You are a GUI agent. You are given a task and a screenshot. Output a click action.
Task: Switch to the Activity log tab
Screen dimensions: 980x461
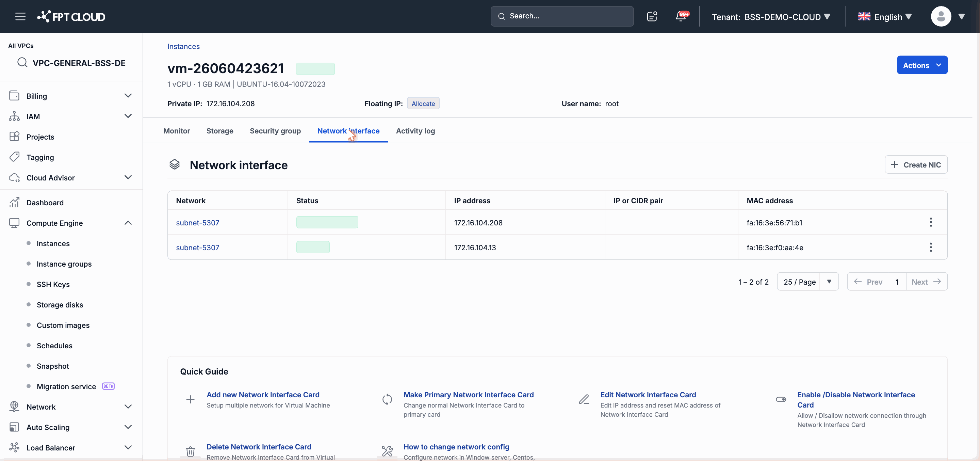click(x=415, y=131)
